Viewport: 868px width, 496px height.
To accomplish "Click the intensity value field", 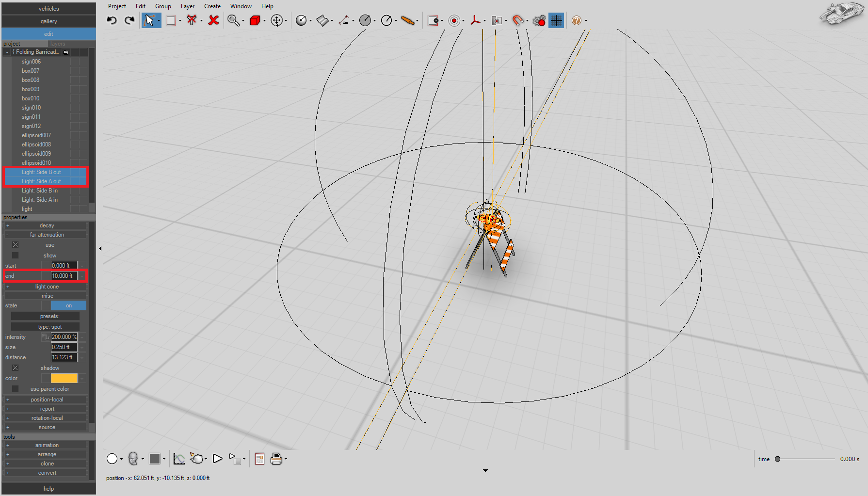I will (64, 337).
